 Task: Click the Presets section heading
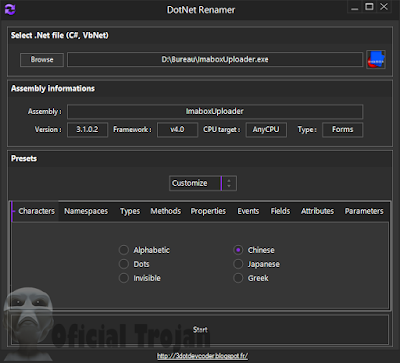24,158
